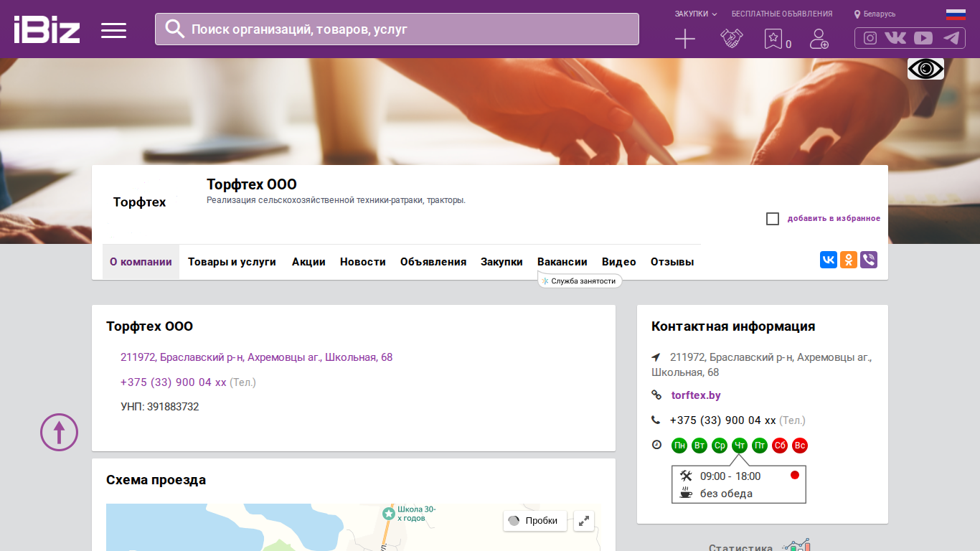The width and height of the screenshot is (980, 551).
Task: Click the statistics chart icon
Action: click(796, 545)
